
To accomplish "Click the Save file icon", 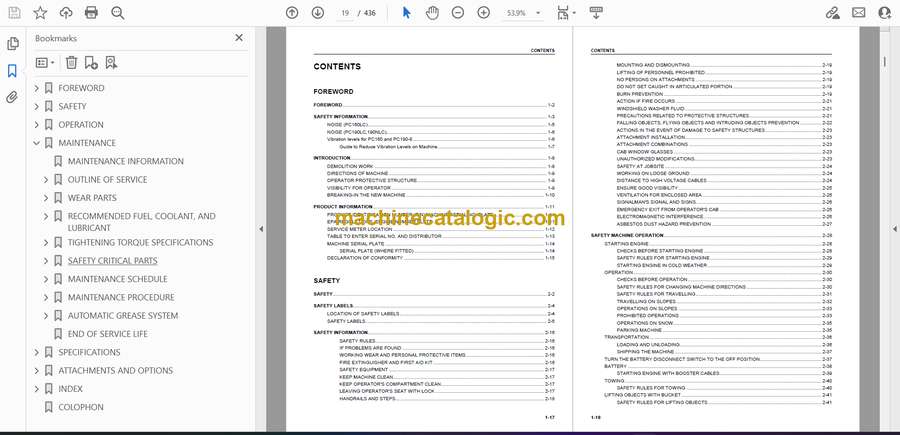I will coord(14,13).
